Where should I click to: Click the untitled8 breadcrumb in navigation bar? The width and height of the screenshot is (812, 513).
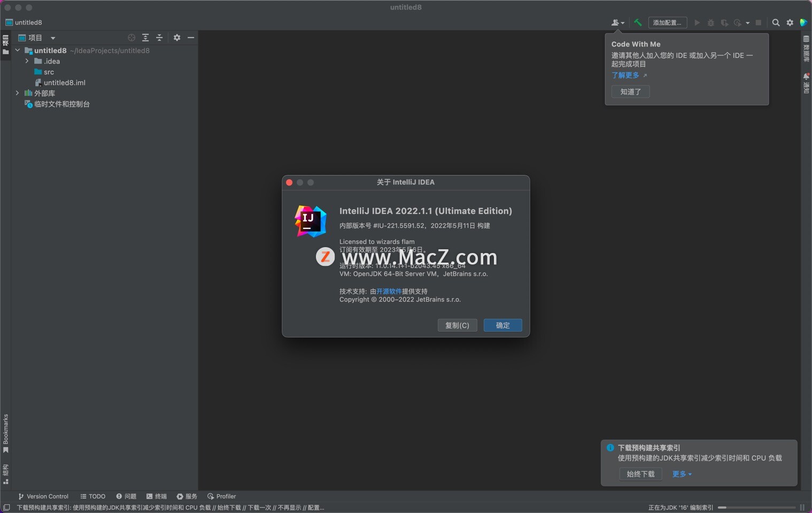24,22
